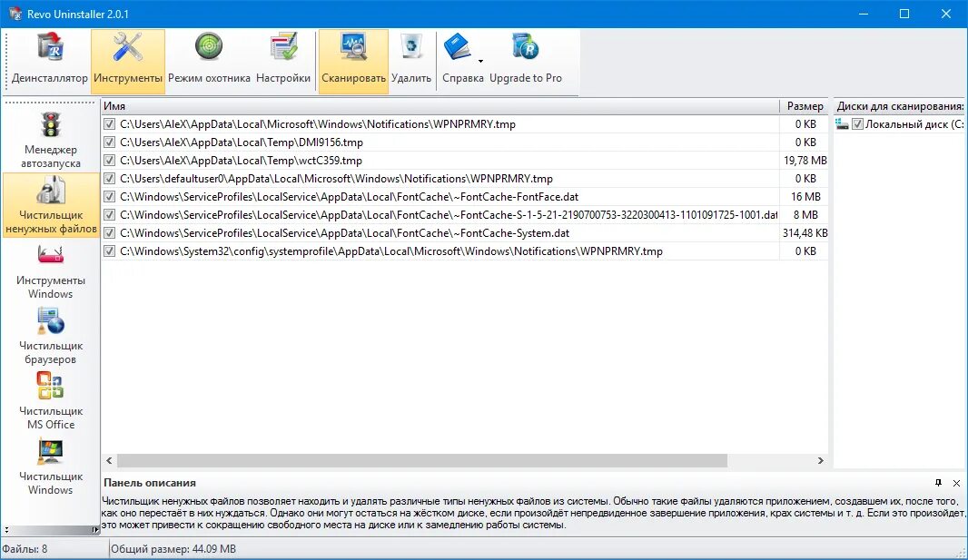Uncheck systemprofile WPNPRMRY.tmp checkbox

(109, 251)
